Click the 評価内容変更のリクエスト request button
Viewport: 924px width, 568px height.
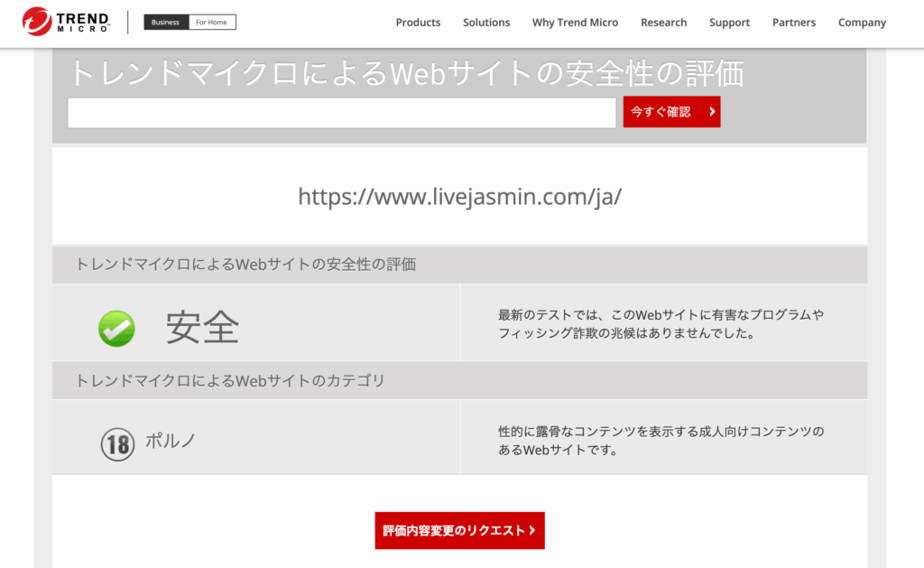point(459,530)
